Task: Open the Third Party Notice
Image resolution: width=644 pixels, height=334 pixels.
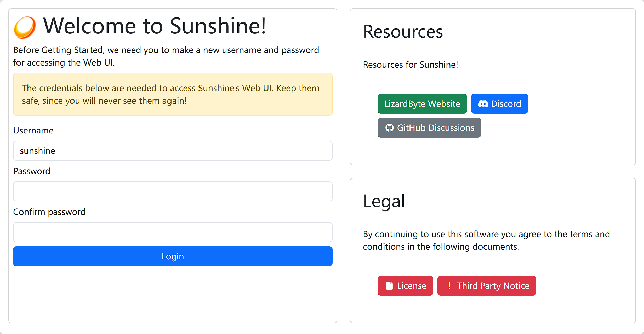Action: pyautogui.click(x=487, y=286)
